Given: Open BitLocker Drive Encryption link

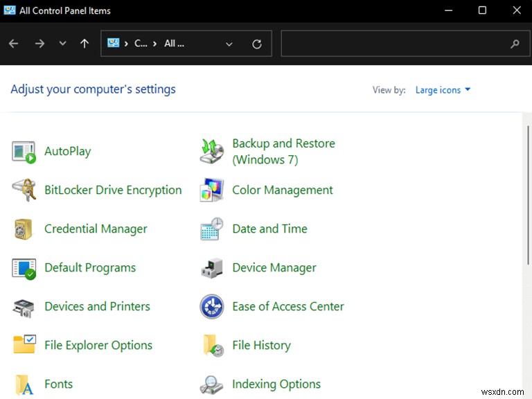Looking at the screenshot, I should (x=113, y=190).
